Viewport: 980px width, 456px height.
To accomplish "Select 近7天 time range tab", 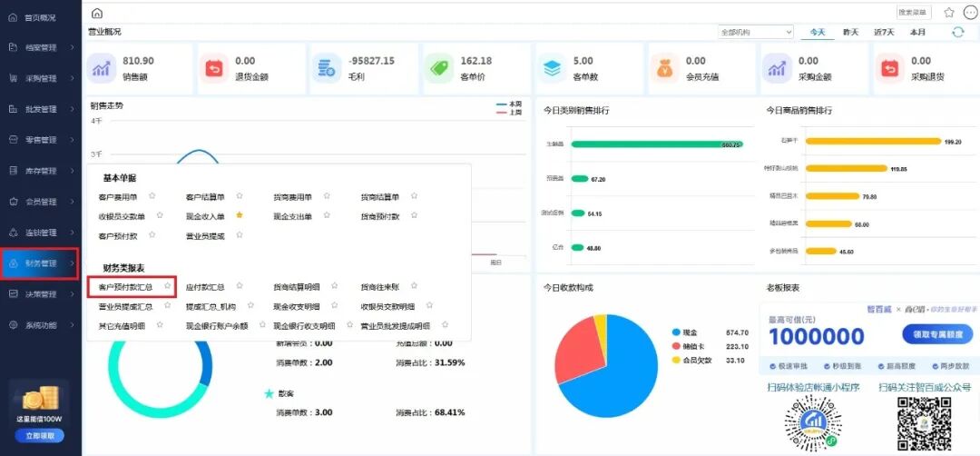I will [883, 32].
